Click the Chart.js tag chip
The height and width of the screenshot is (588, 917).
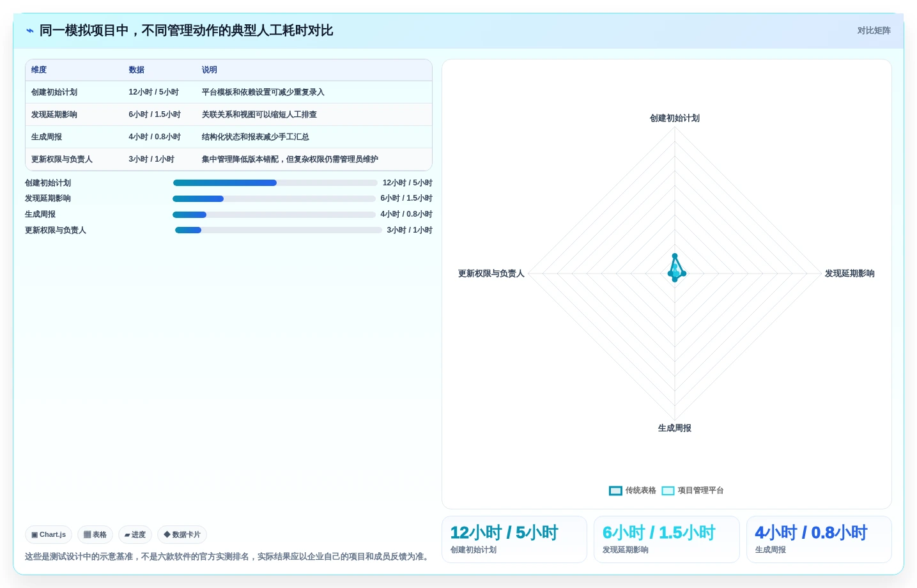coord(49,534)
